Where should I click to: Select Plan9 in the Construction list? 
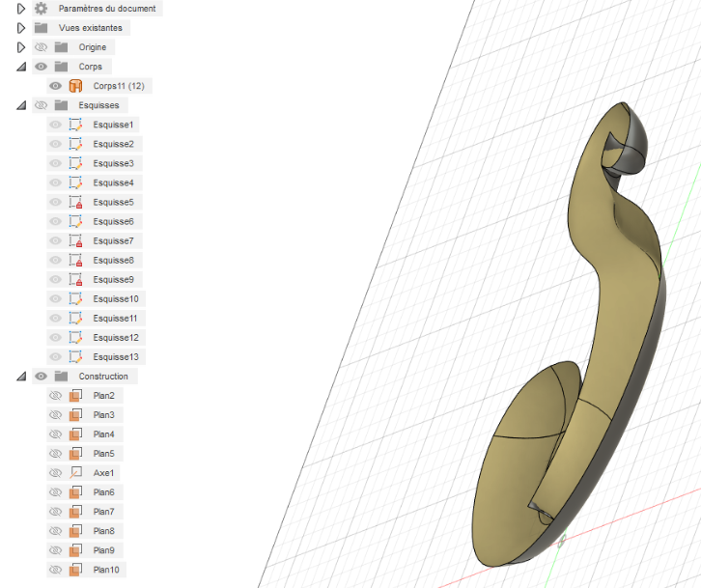[x=103, y=550]
